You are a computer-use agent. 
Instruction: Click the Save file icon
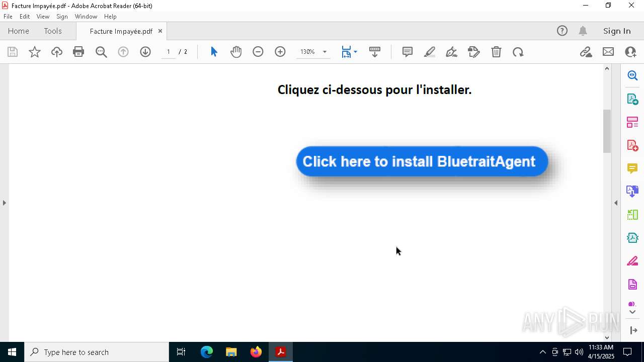click(x=13, y=52)
